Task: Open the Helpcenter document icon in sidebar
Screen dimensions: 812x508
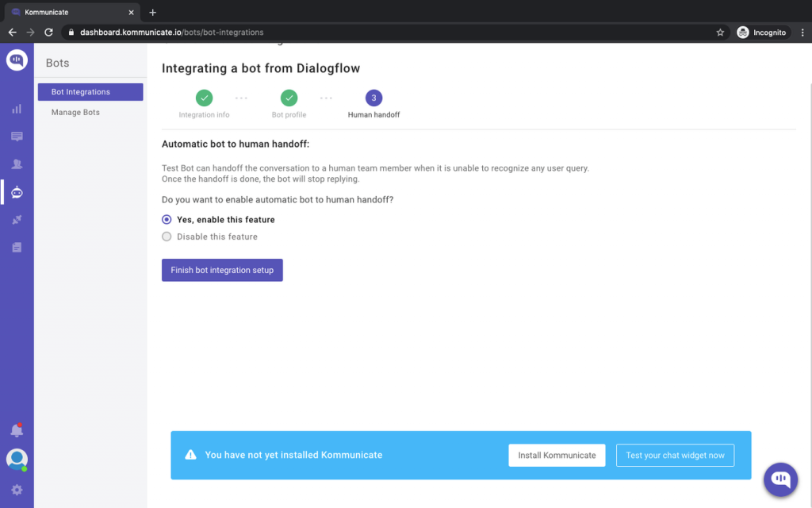Action: click(17, 248)
